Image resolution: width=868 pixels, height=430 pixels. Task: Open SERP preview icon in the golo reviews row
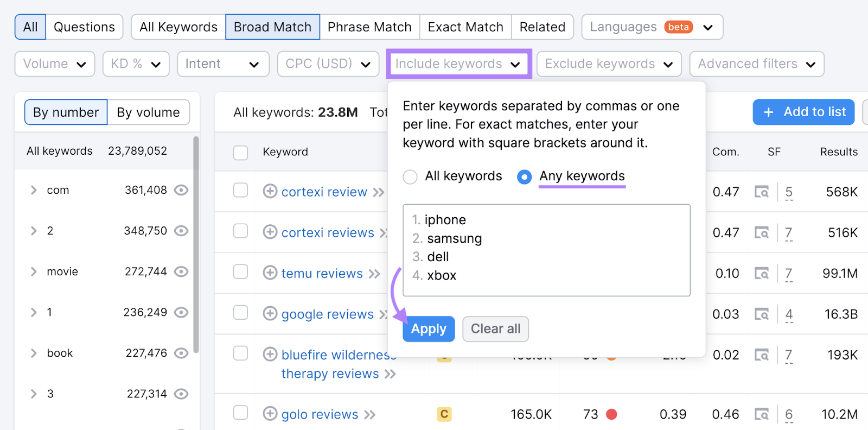[762, 414]
